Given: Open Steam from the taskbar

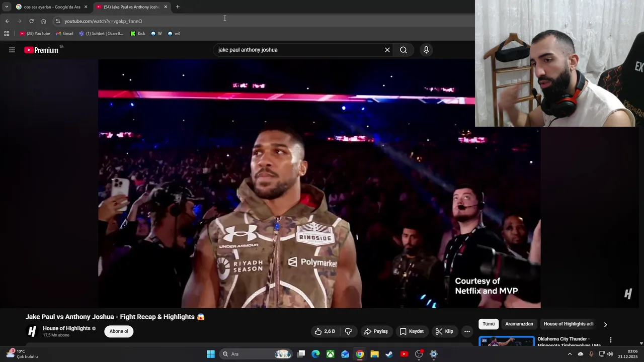Looking at the screenshot, I should tap(389, 354).
